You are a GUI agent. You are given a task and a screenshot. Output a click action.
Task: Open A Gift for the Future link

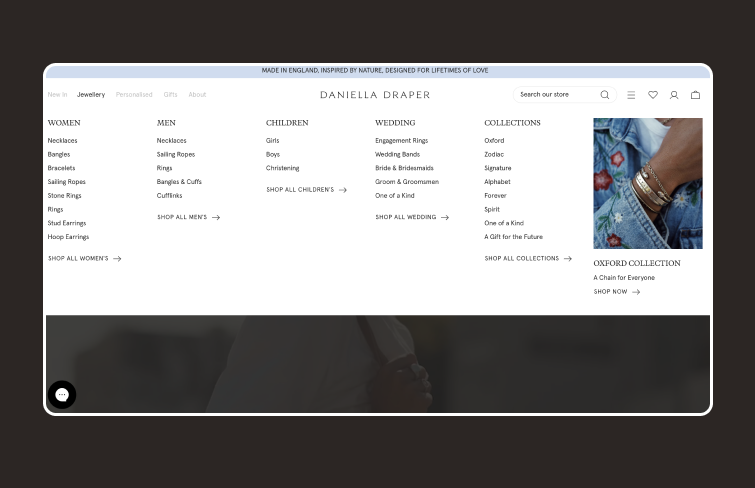(513, 237)
